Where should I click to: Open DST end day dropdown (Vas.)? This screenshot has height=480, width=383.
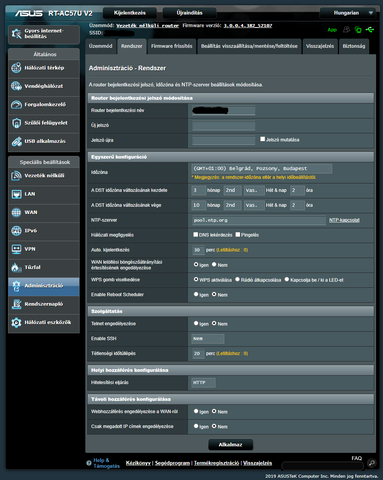pyautogui.click(x=254, y=205)
